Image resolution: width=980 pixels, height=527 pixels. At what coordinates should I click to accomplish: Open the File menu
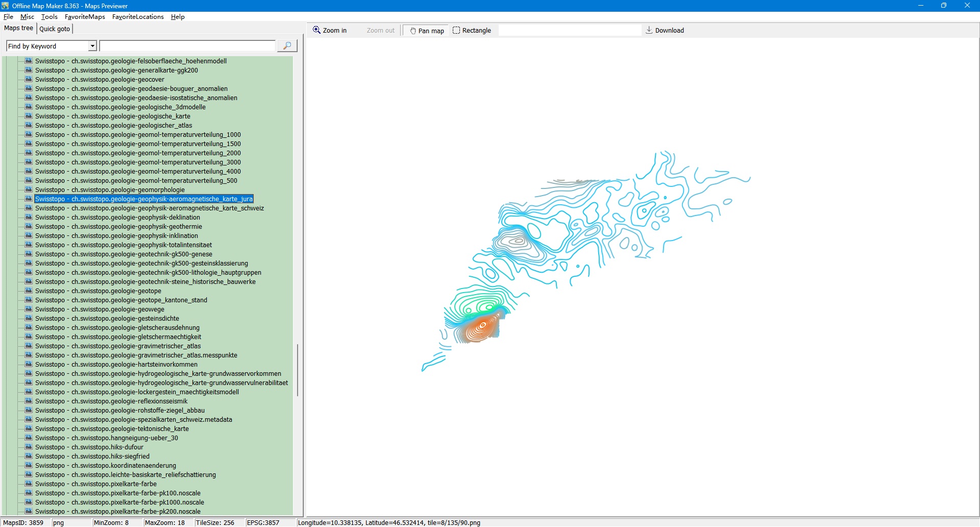tap(8, 17)
